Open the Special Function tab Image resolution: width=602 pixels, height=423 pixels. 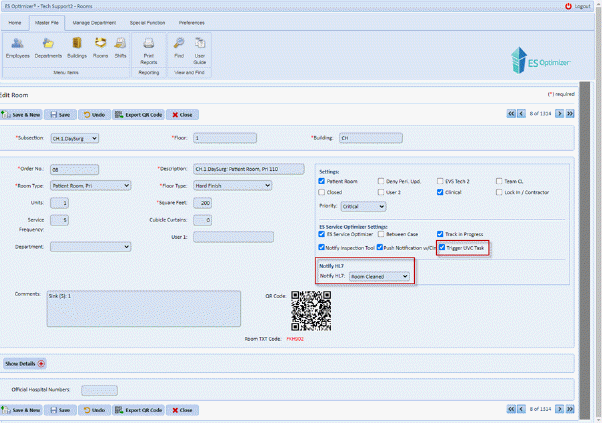pos(147,21)
